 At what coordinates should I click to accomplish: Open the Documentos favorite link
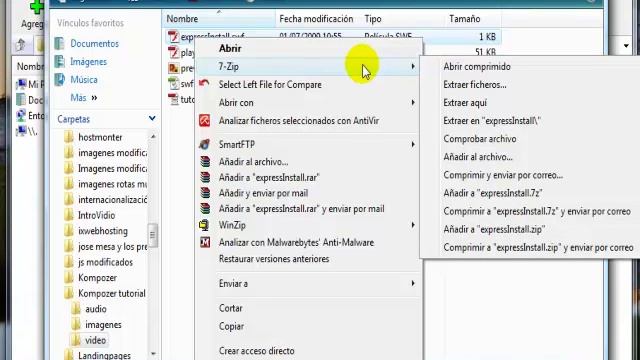click(94, 43)
